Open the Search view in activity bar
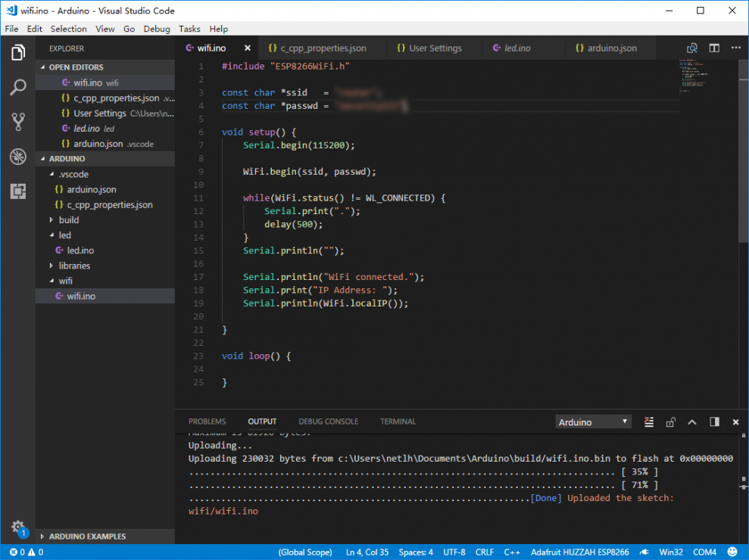Viewport: 749px width, 560px height. point(18,87)
